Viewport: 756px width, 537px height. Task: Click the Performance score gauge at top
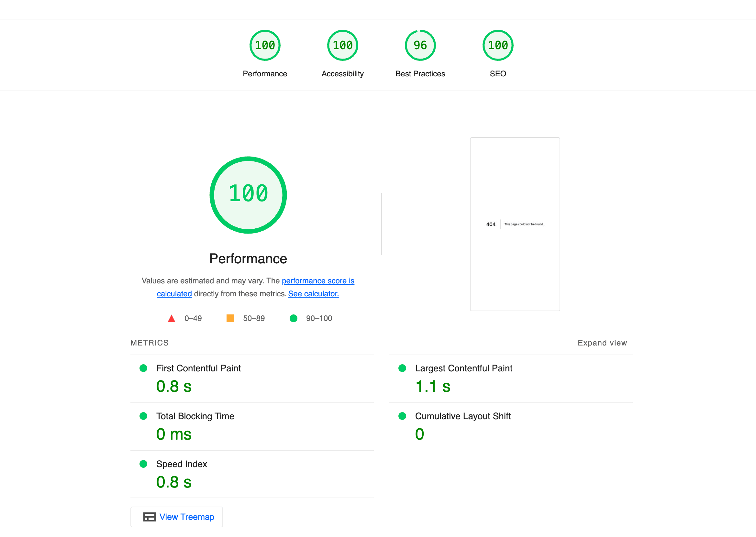[x=265, y=45]
